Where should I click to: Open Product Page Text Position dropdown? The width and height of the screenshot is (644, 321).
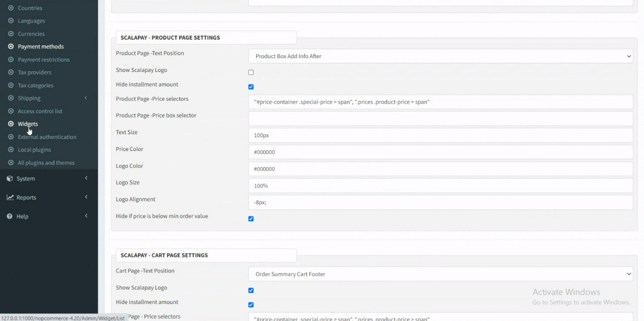pos(440,56)
